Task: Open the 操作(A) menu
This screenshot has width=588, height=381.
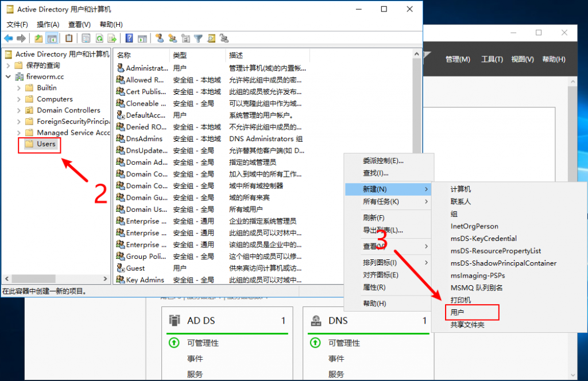Action: pyautogui.click(x=48, y=25)
